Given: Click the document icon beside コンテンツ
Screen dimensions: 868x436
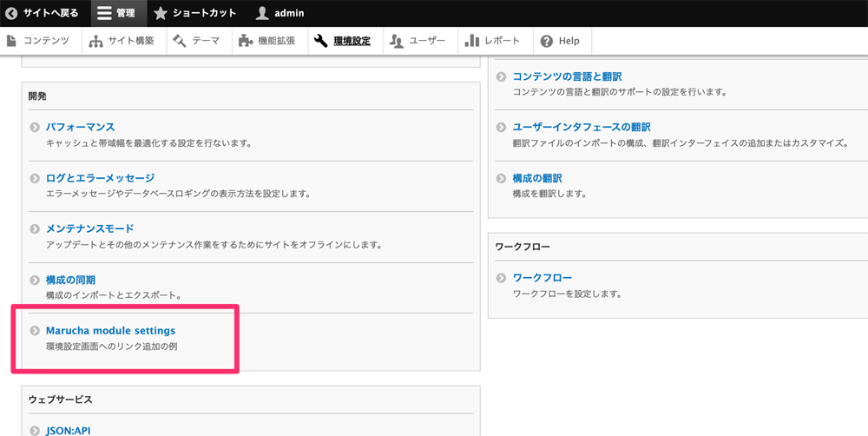Looking at the screenshot, I should 11,41.
